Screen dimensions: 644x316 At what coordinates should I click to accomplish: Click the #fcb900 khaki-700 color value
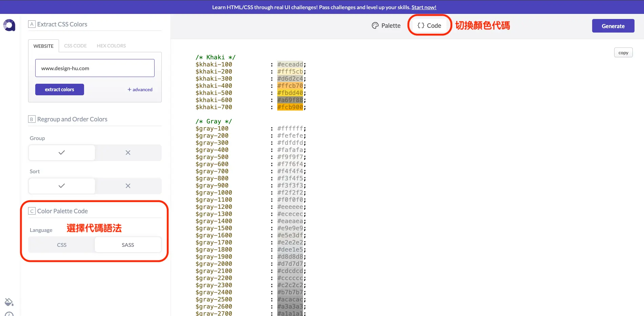coord(290,107)
